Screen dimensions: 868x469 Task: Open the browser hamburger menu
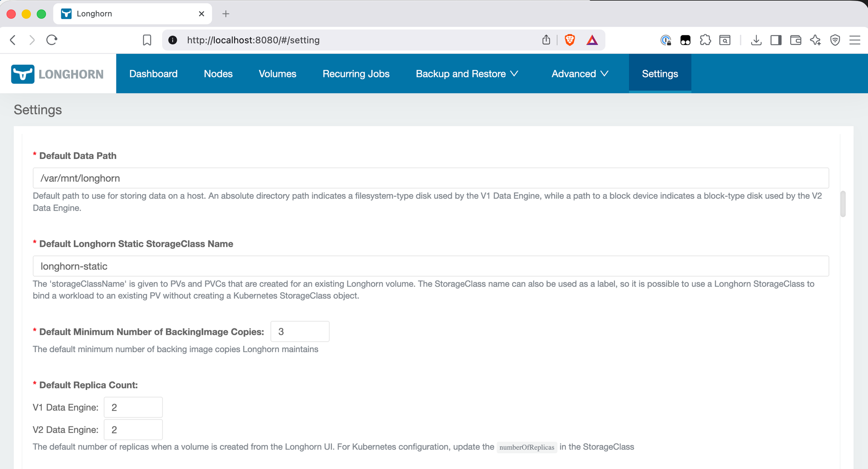tap(855, 40)
